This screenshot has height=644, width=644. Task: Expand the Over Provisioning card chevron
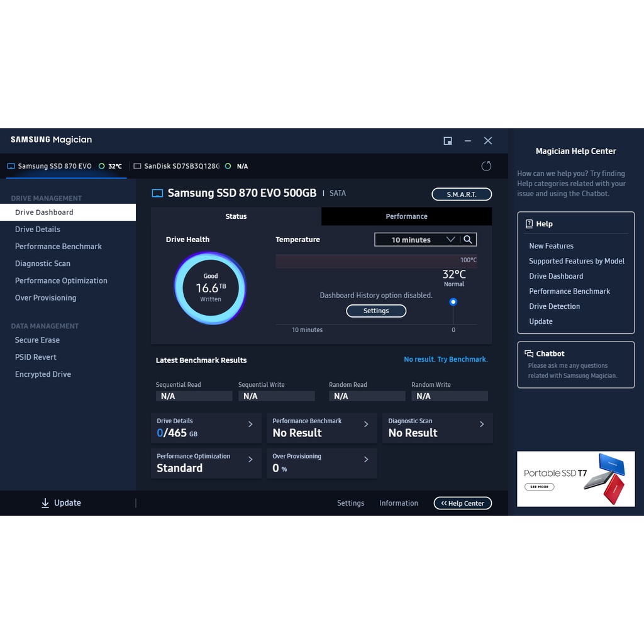pyautogui.click(x=366, y=460)
